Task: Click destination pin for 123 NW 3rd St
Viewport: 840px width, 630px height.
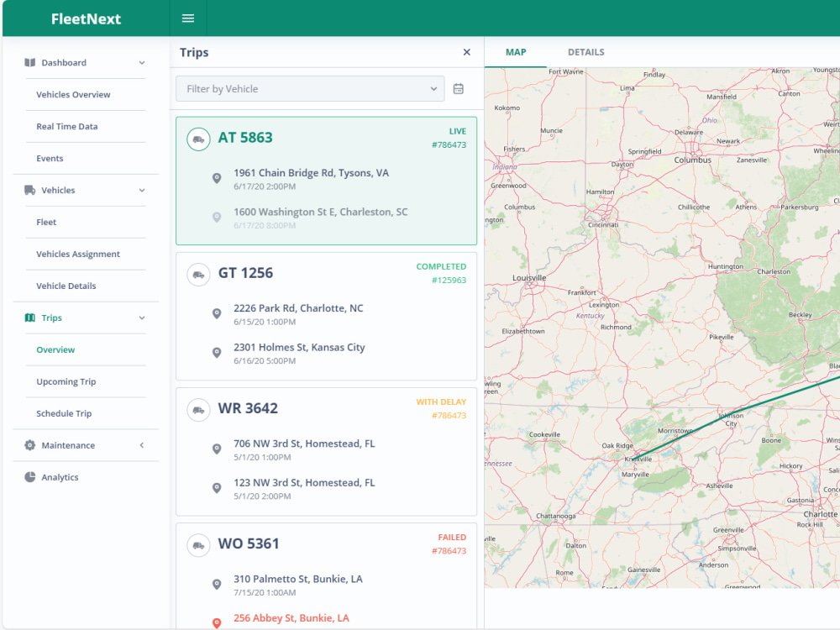Action: [217, 488]
